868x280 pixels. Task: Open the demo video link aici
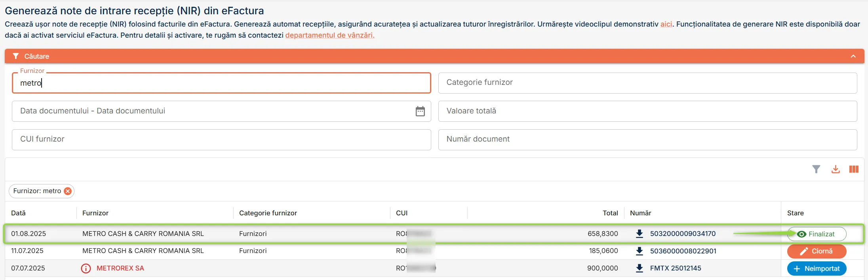(x=666, y=24)
